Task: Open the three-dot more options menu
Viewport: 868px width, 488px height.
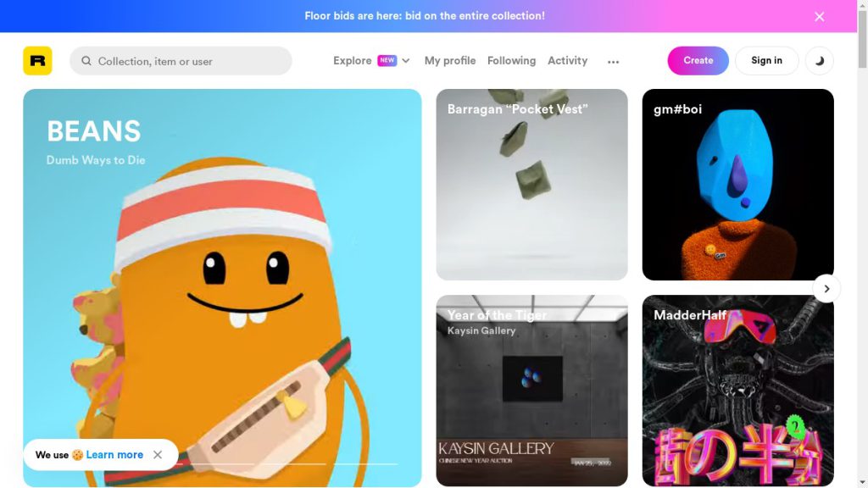Action: point(613,62)
